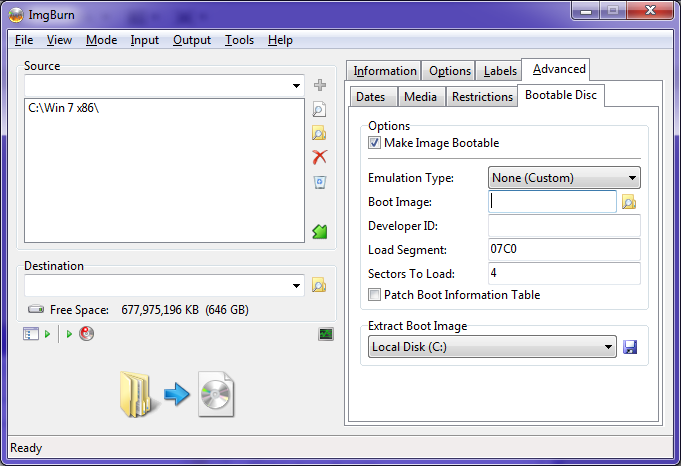Switch to the Options tab
The height and width of the screenshot is (466, 681).
449,71
